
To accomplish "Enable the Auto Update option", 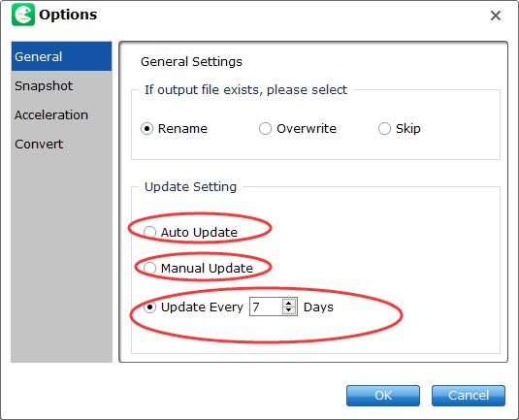I will tap(149, 232).
